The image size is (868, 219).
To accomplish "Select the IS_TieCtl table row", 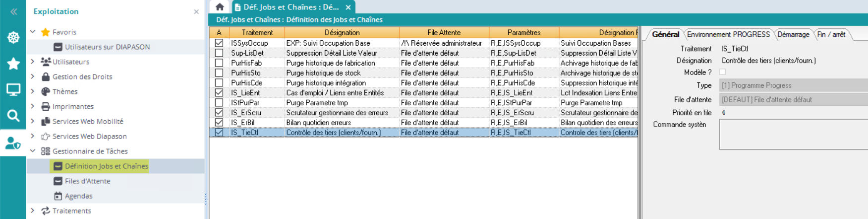I will (x=424, y=133).
